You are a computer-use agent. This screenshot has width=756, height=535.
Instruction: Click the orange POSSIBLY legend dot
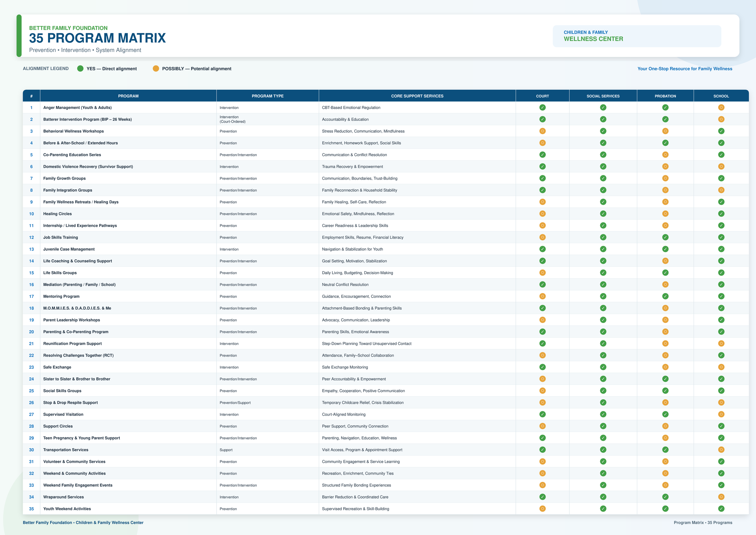156,69
